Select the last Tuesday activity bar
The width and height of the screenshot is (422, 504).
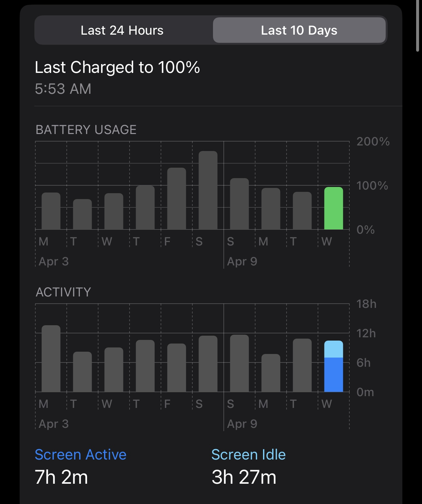[x=302, y=365]
